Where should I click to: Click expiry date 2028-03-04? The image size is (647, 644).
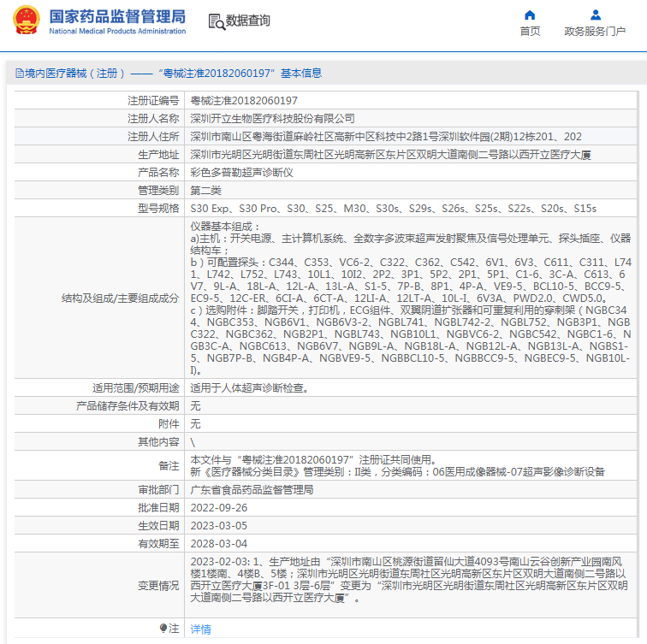[x=219, y=544]
